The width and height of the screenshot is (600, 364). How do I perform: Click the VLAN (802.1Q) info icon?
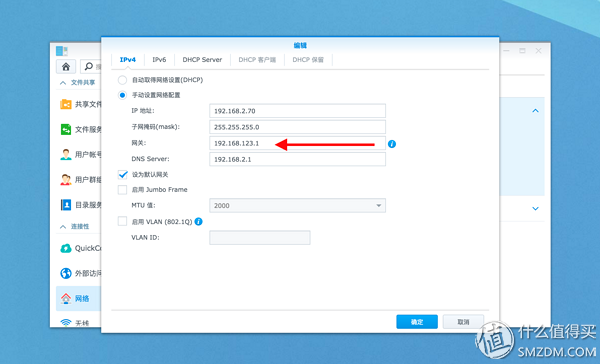point(199,221)
